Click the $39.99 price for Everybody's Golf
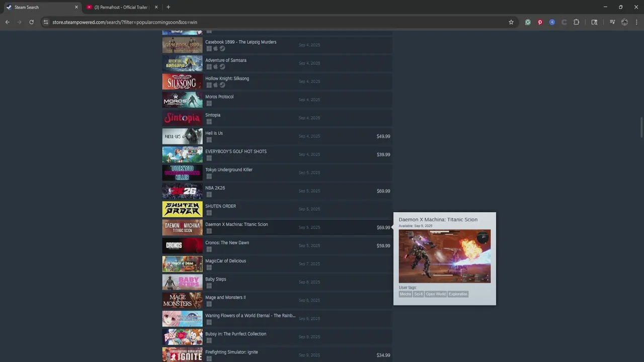Viewport: 644px width, 362px height. [x=383, y=154]
